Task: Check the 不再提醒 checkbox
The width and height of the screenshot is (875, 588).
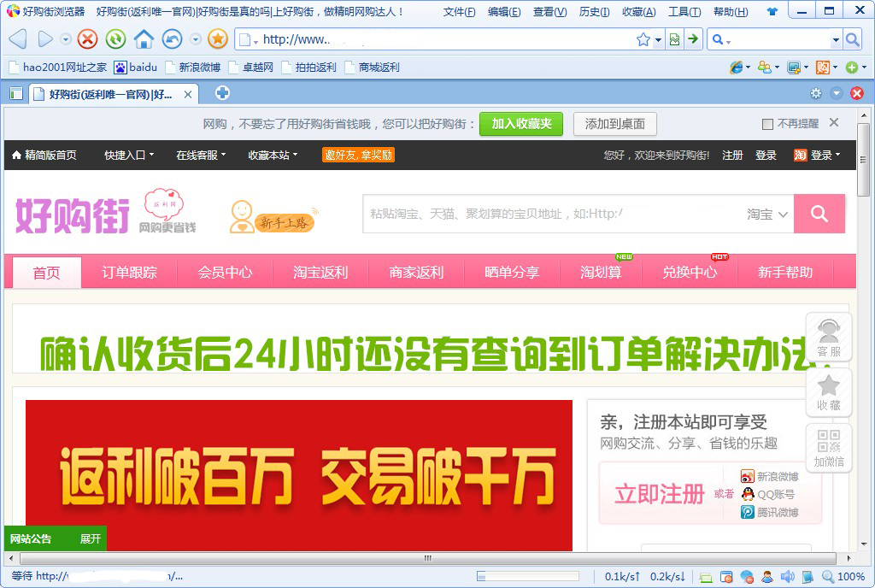Action: coord(768,124)
